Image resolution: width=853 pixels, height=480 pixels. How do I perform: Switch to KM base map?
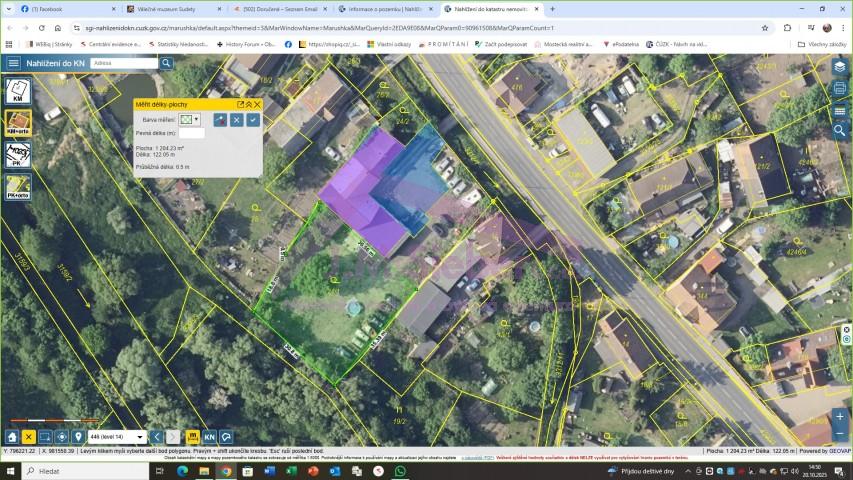(17, 91)
